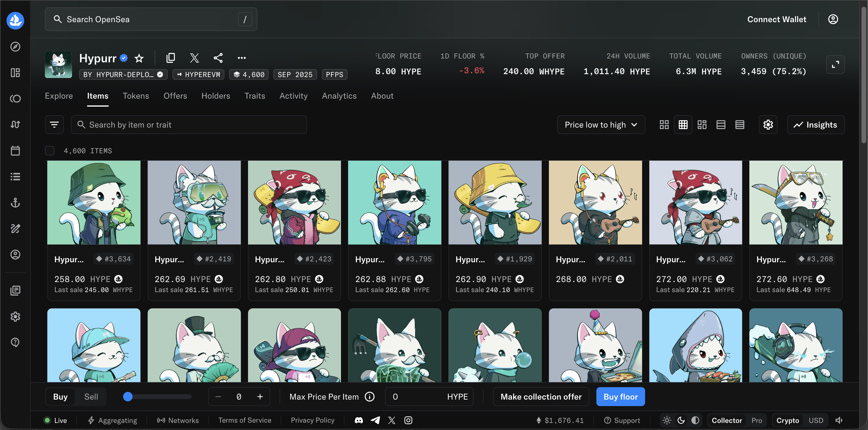The height and width of the screenshot is (430, 868).
Task: Click the sidebar list icon
Action: 15,176
